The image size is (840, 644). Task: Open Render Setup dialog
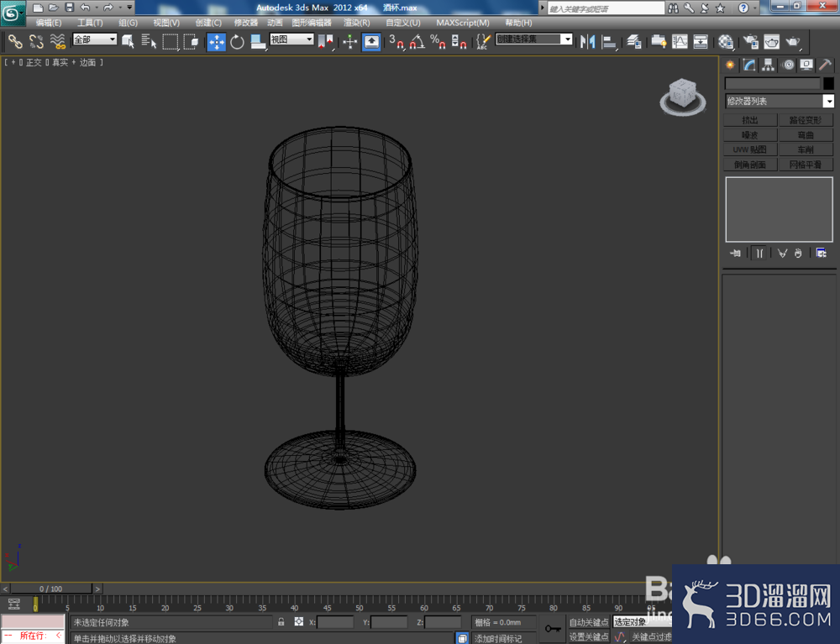point(751,41)
